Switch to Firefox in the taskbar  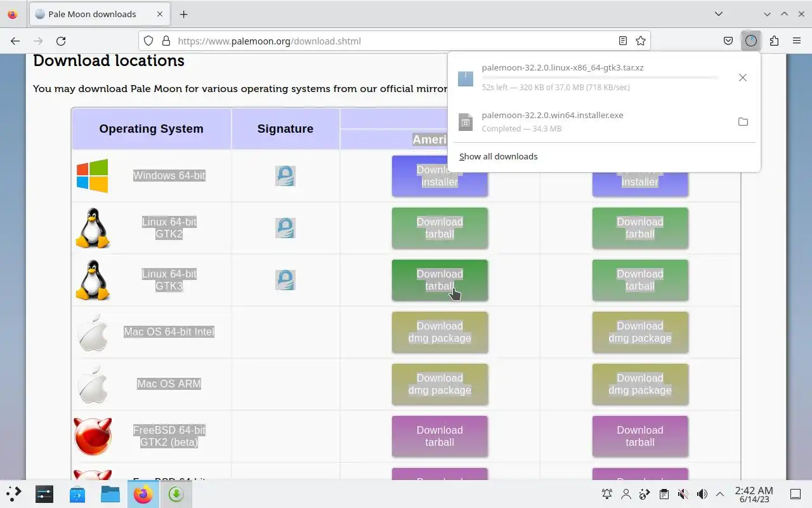pos(143,494)
